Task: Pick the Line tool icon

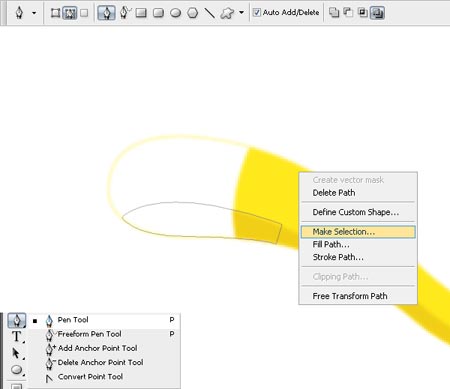Action: point(209,13)
